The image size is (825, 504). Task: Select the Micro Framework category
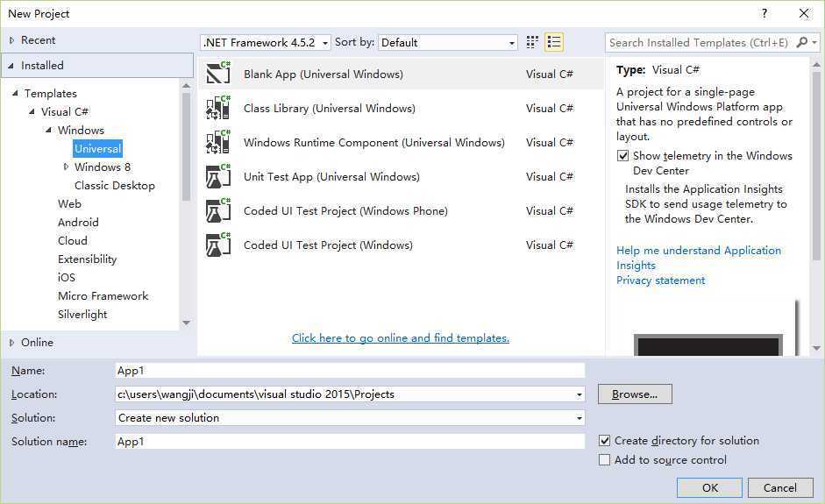[103, 295]
